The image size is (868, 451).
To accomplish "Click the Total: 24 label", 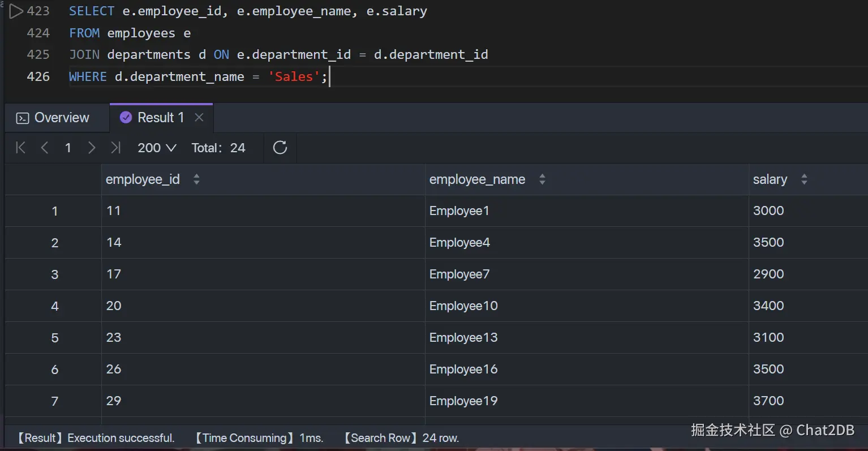I will (x=218, y=148).
